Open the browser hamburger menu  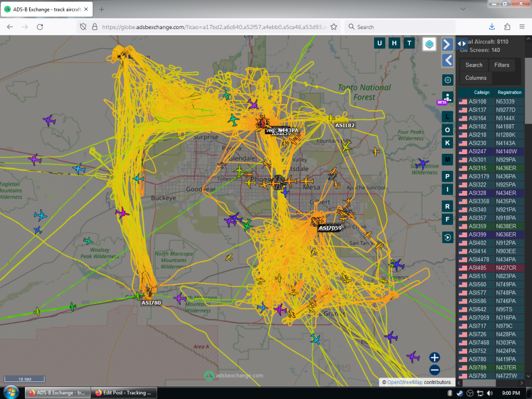tap(522, 27)
